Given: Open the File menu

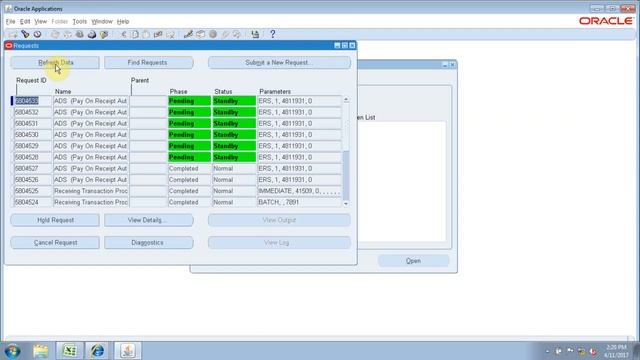Looking at the screenshot, I should (x=10, y=21).
